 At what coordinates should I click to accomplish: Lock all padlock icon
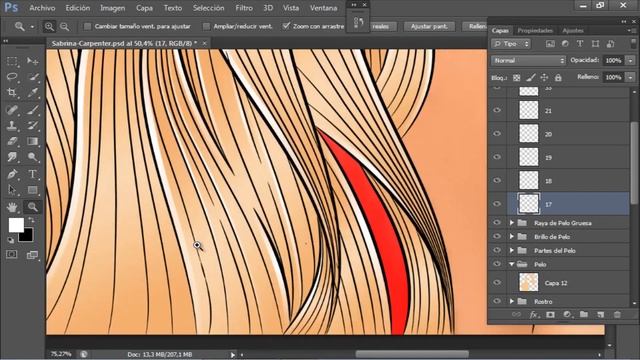coord(558,78)
